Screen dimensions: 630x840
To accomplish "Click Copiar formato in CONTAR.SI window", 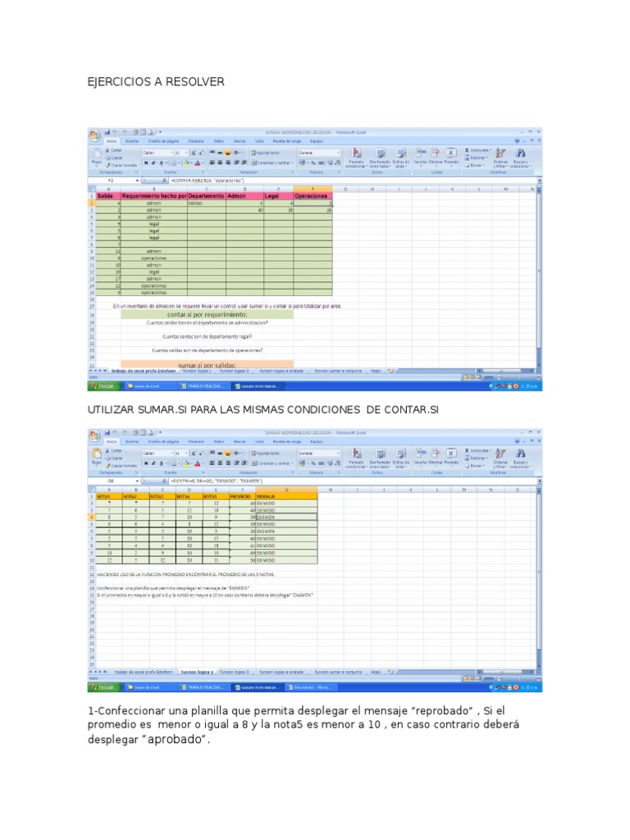I will click(x=121, y=165).
